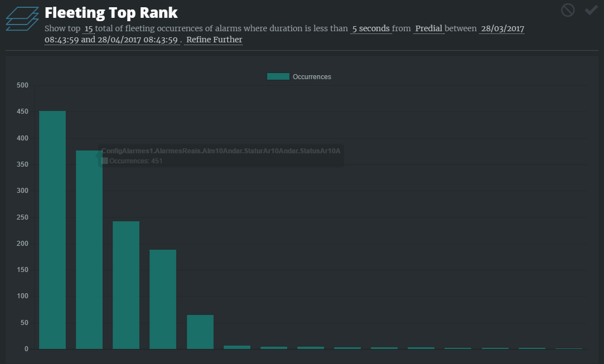Cancel using the circle-slash icon

coord(568,10)
